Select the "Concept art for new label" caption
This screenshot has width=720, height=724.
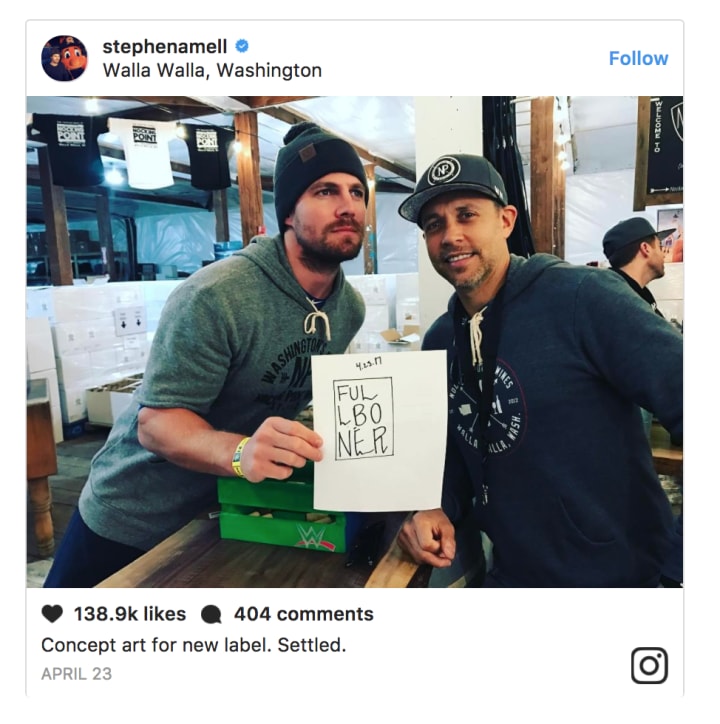[x=156, y=645]
